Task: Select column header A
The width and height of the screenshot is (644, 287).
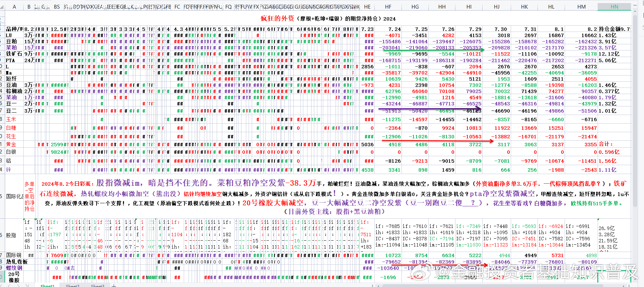Action: coord(14,7)
